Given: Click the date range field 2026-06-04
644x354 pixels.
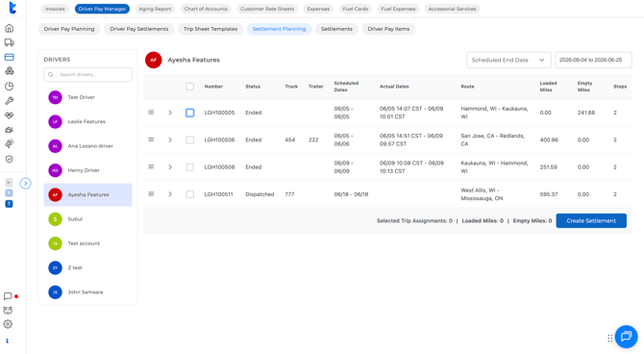Looking at the screenshot, I should pyautogui.click(x=593, y=60).
